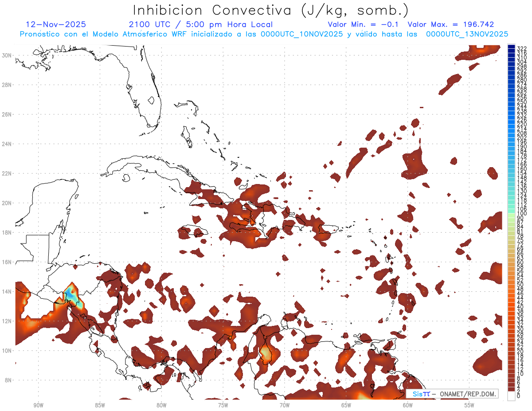Click the 60W longitude label

[408, 405]
